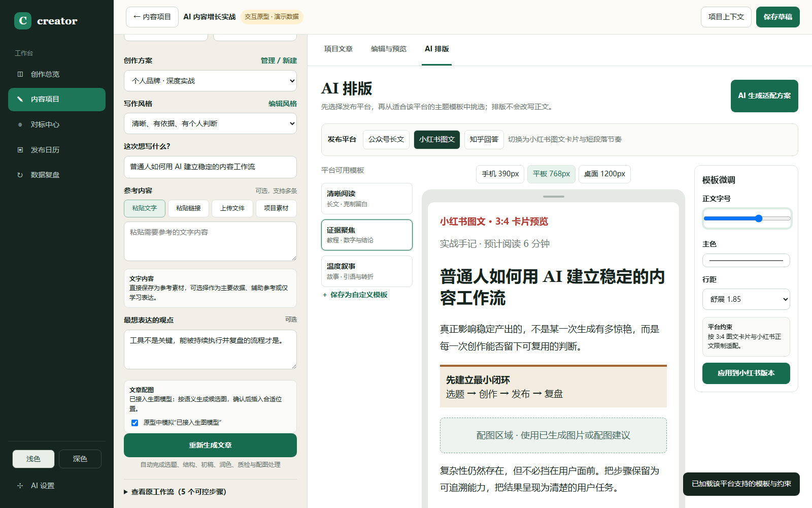Click the creator logo icon
The image size is (812, 508).
[x=23, y=21]
